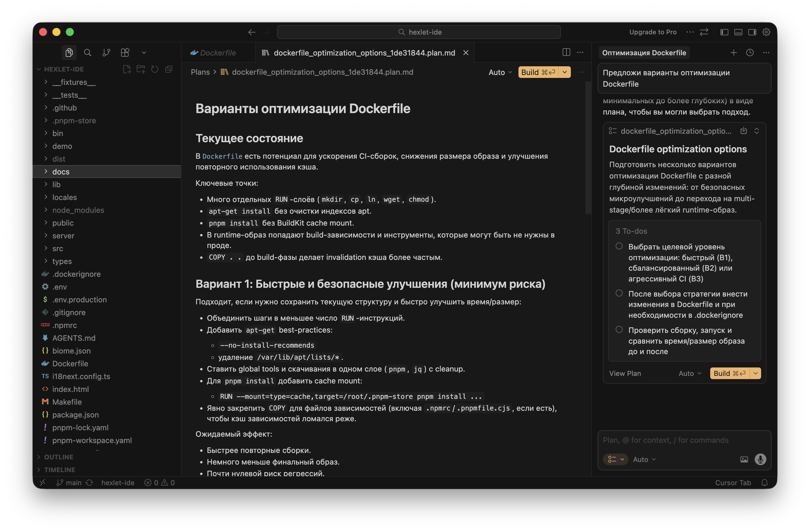This screenshot has width=810, height=532.
Task: Select the Оптимизация Dockerfile chat tab
Action: tap(644, 53)
